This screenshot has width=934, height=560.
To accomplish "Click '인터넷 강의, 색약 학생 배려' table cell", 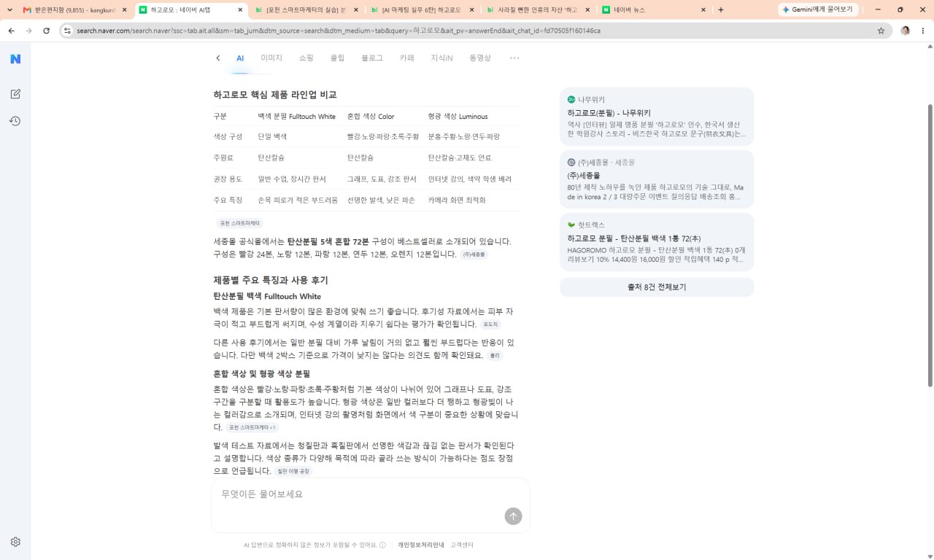I will tap(469, 179).
